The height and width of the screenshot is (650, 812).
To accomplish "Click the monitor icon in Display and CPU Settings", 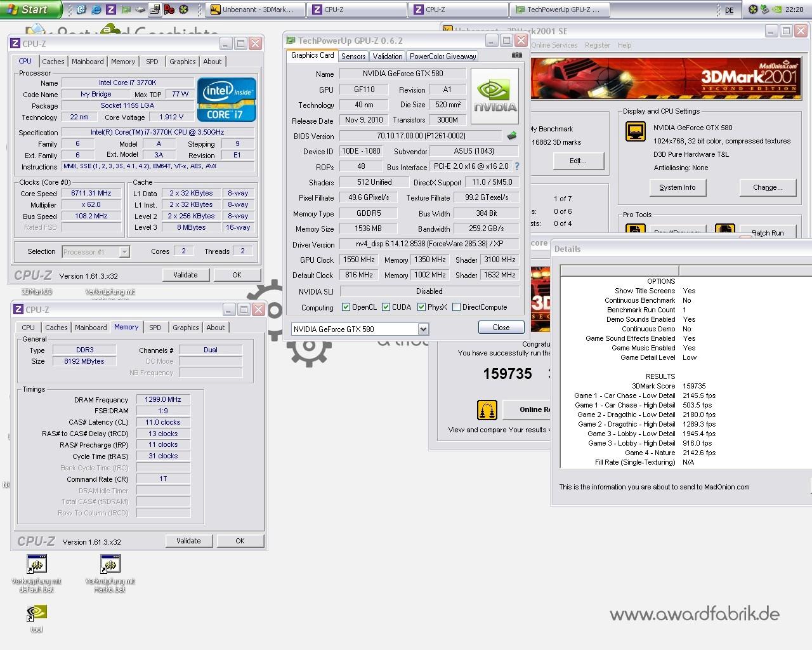I will pos(636,131).
